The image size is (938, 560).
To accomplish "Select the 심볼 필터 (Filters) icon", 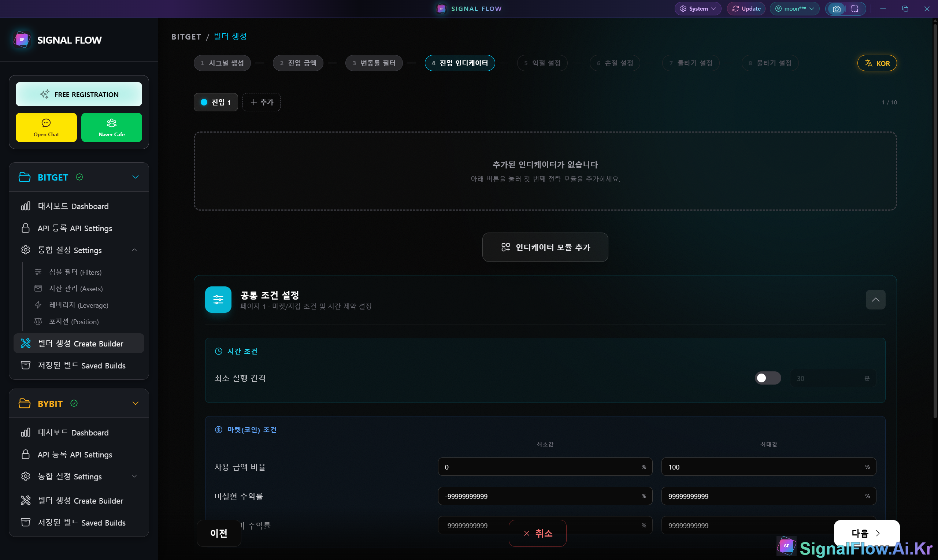I will [x=38, y=272].
